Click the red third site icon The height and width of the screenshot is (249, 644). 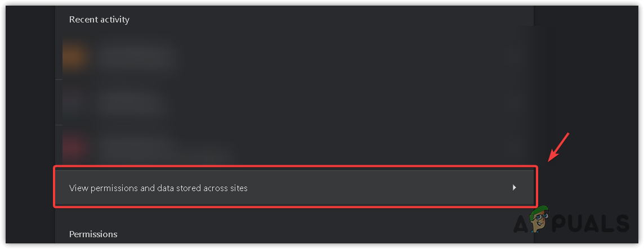click(75, 147)
